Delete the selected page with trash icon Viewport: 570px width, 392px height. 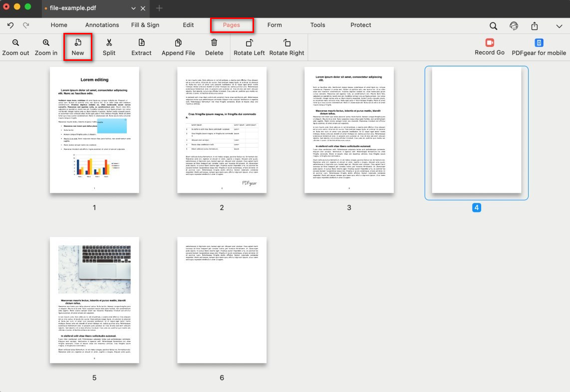[x=214, y=43]
